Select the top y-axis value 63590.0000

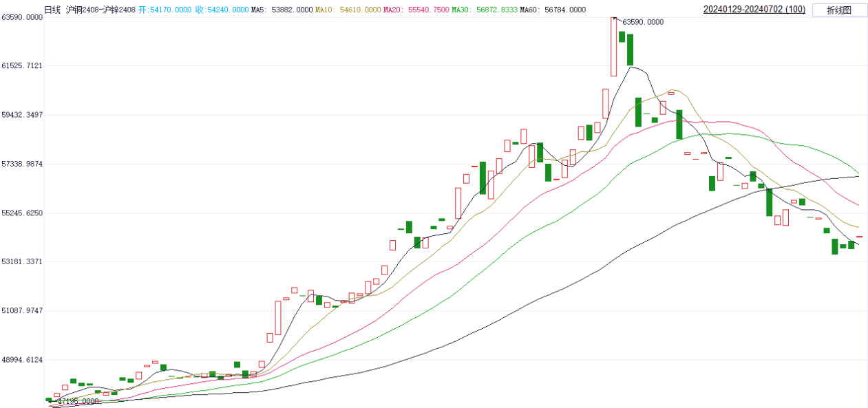pos(23,17)
